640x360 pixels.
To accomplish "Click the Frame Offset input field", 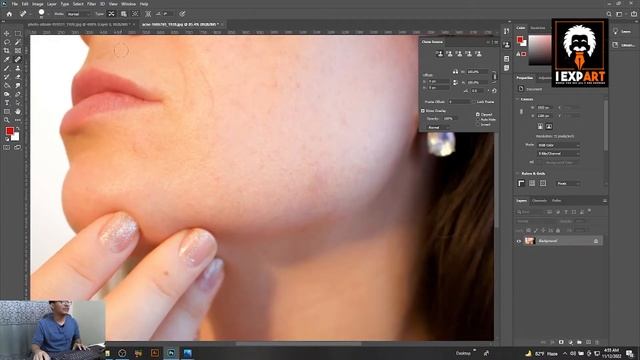I will coord(459,102).
